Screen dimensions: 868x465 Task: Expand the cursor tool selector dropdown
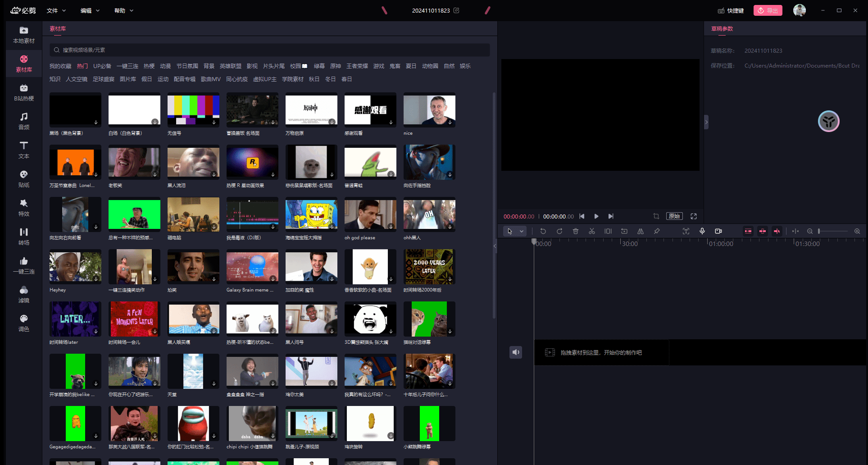pyautogui.click(x=522, y=231)
